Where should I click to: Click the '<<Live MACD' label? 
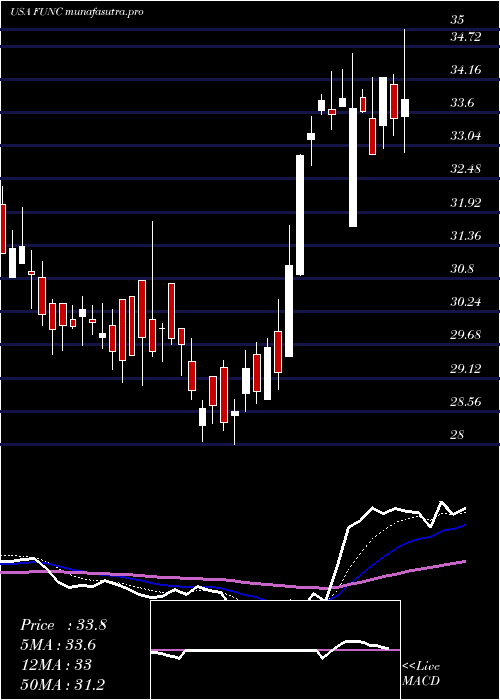pyautogui.click(x=421, y=674)
